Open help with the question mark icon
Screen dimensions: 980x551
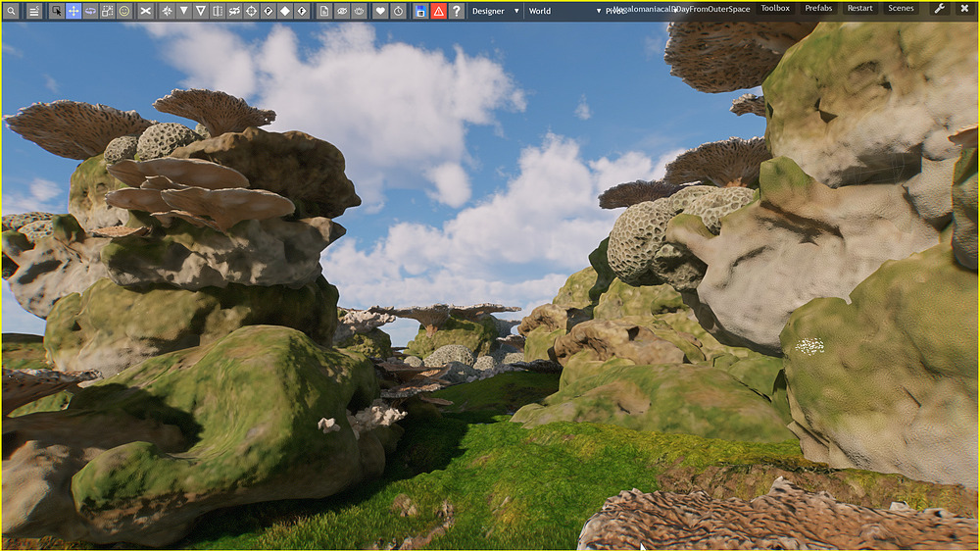457,11
